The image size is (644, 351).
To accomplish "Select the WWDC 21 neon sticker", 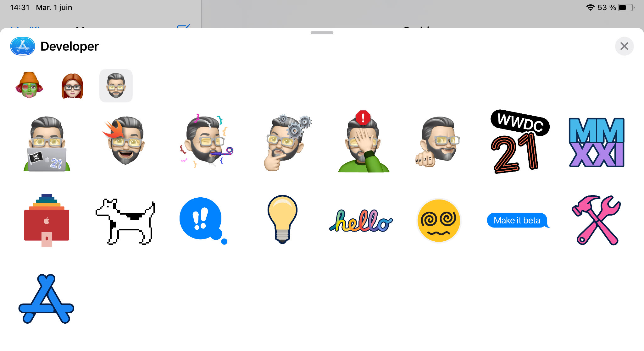I will pyautogui.click(x=519, y=142).
